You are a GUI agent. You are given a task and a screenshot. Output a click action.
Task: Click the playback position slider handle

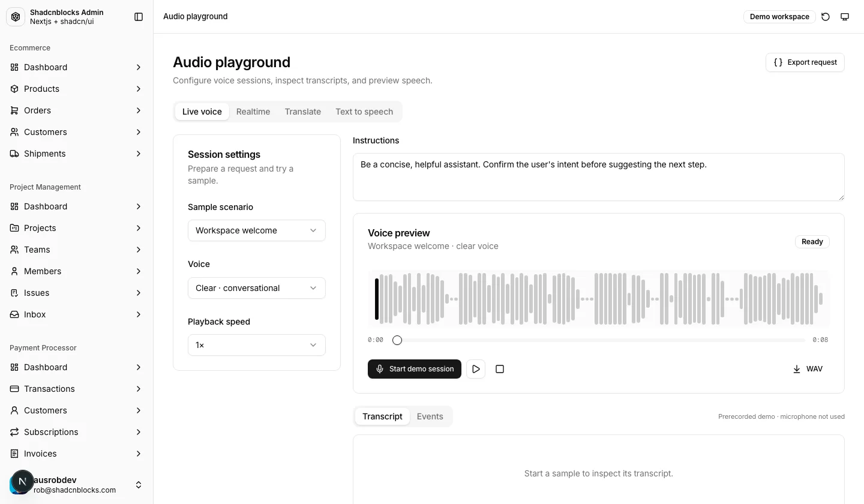pos(397,340)
